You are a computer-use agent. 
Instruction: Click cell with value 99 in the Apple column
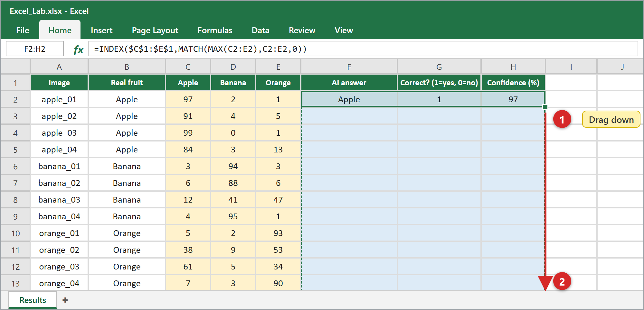click(188, 133)
